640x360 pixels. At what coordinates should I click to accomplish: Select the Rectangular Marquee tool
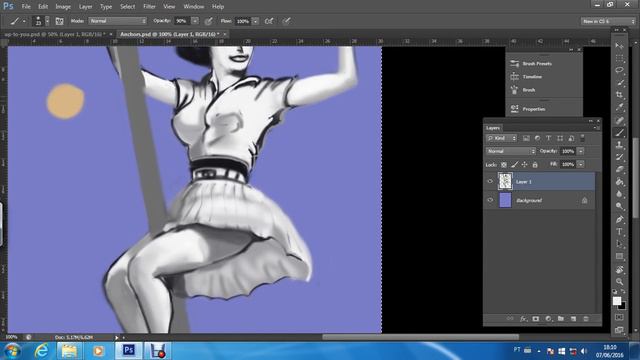[619, 58]
